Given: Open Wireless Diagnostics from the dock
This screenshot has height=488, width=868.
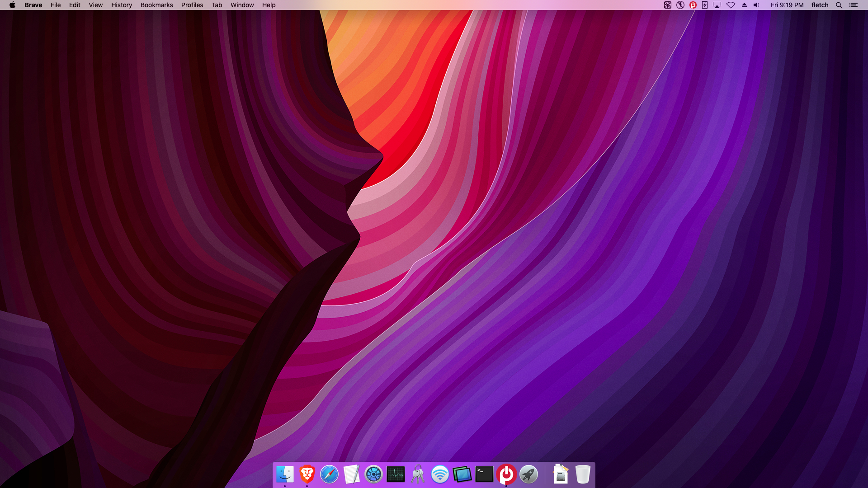Looking at the screenshot, I should pos(440,474).
